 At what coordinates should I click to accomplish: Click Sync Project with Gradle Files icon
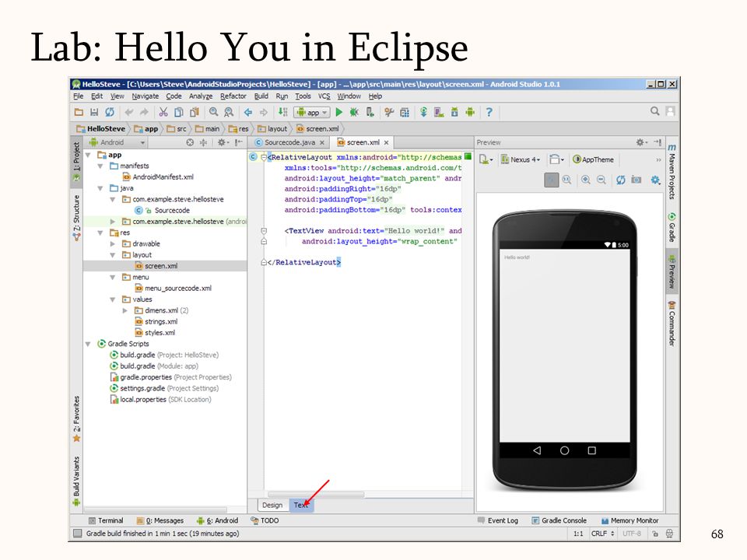click(x=423, y=112)
